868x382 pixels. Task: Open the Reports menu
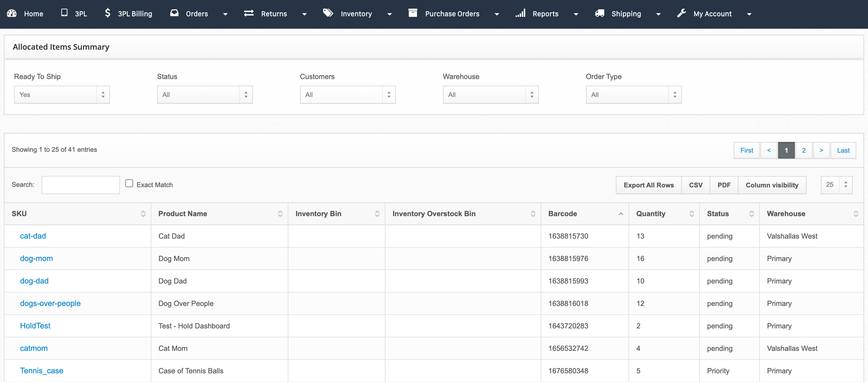(545, 14)
